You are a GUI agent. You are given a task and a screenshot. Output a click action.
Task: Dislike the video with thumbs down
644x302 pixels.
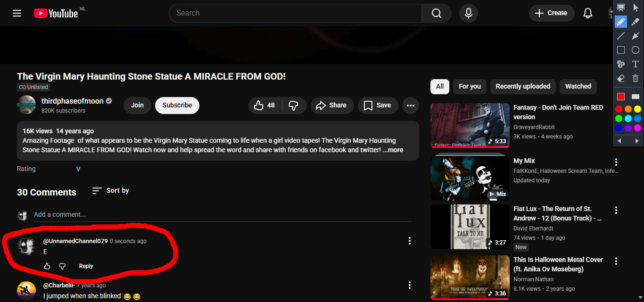(293, 106)
